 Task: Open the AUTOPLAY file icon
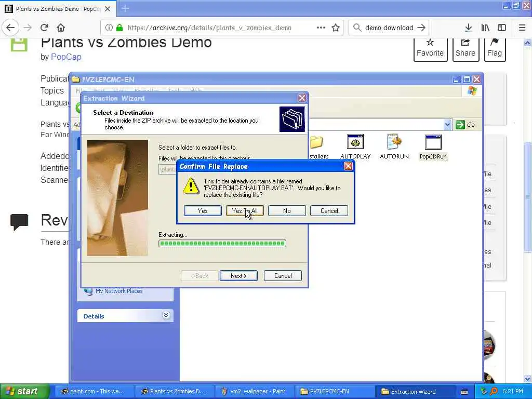click(x=355, y=147)
